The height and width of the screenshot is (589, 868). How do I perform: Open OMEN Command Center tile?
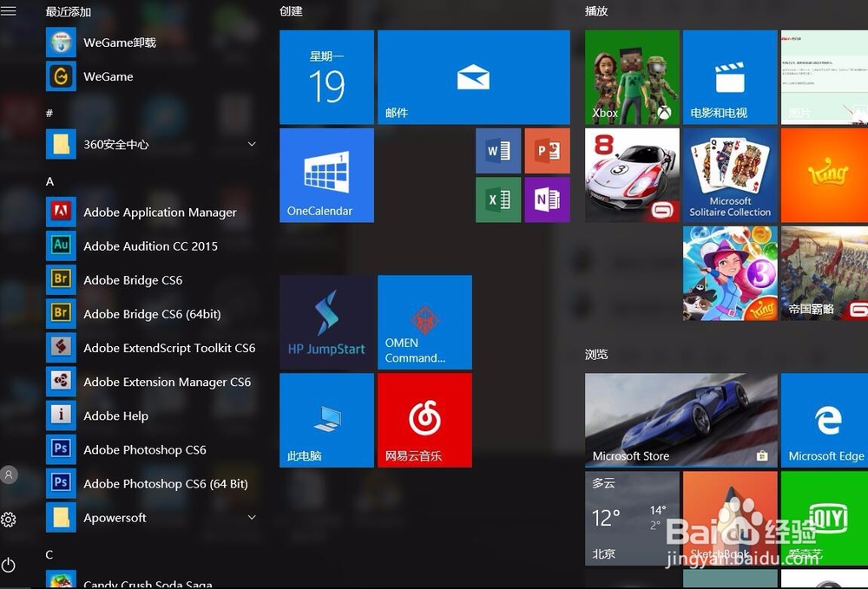[424, 323]
